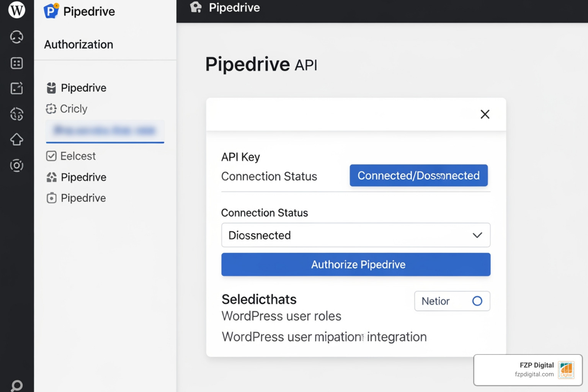The height and width of the screenshot is (392, 588).
Task: Open the edit note sidebar icon
Action: 16,88
